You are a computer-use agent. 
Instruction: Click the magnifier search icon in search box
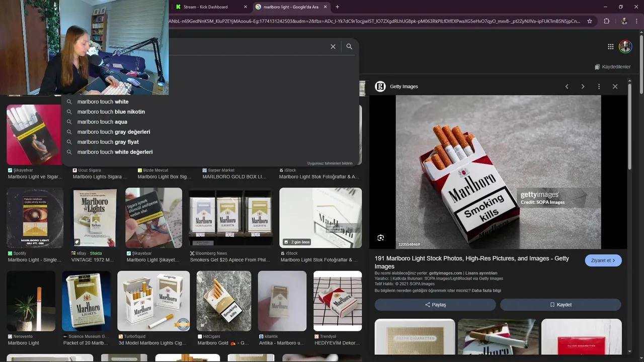(349, 46)
